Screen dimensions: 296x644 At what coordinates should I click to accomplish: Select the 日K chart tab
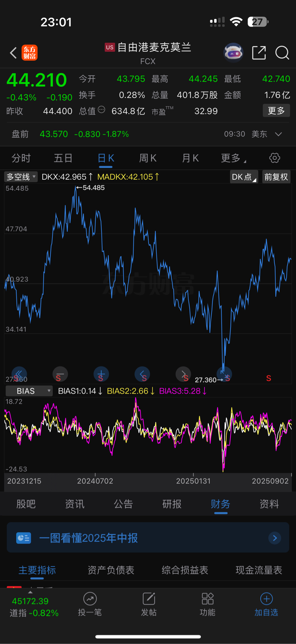(x=106, y=158)
